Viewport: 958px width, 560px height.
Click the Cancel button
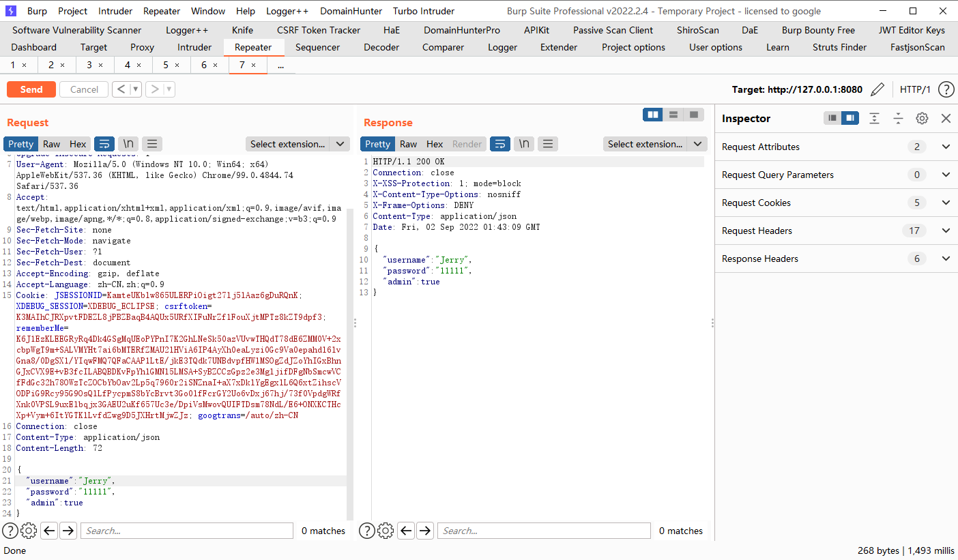(84, 89)
